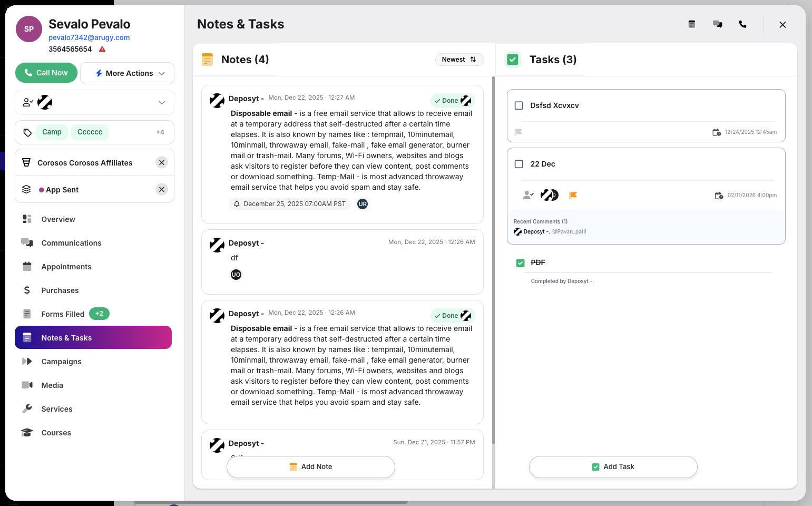Image resolution: width=812 pixels, height=506 pixels.
Task: Click calendar icon for 12/24/2025 due date
Action: tap(717, 132)
